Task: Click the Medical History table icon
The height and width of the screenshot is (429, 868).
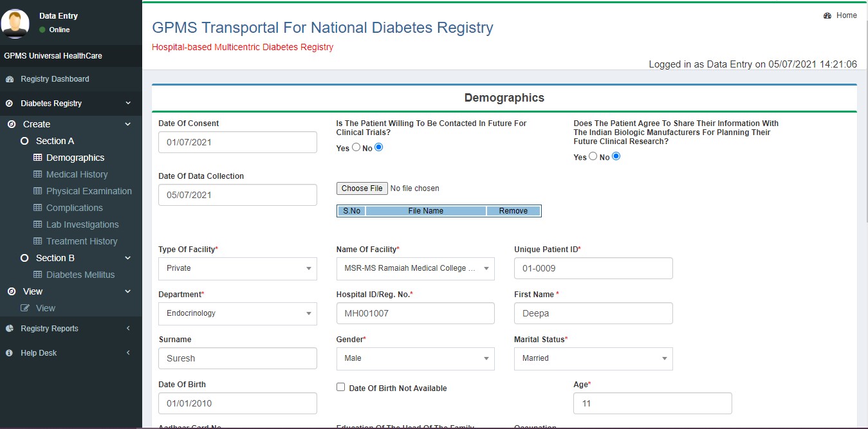Action: [38, 174]
